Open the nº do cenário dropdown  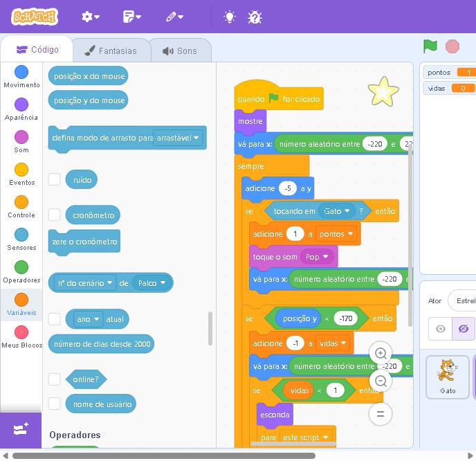click(85, 283)
